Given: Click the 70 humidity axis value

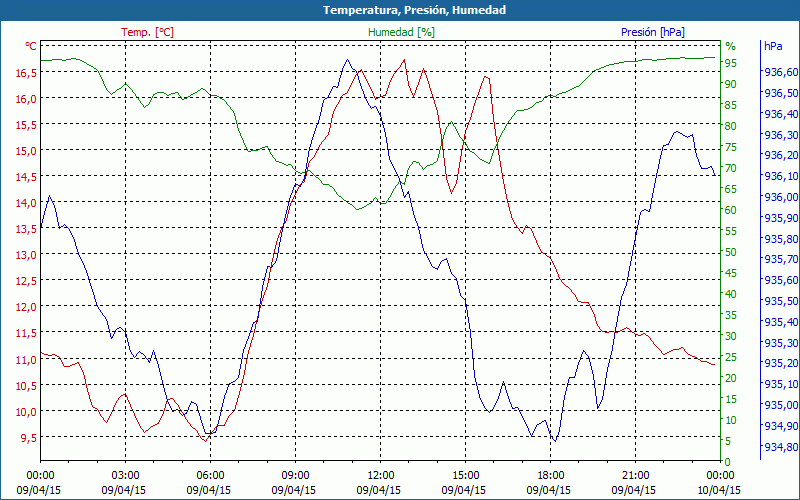Looking at the screenshot, I should [731, 168].
